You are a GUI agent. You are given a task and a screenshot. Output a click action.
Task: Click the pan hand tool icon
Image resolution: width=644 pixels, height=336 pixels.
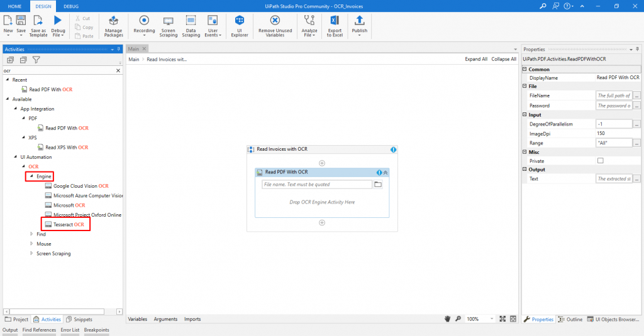click(447, 319)
